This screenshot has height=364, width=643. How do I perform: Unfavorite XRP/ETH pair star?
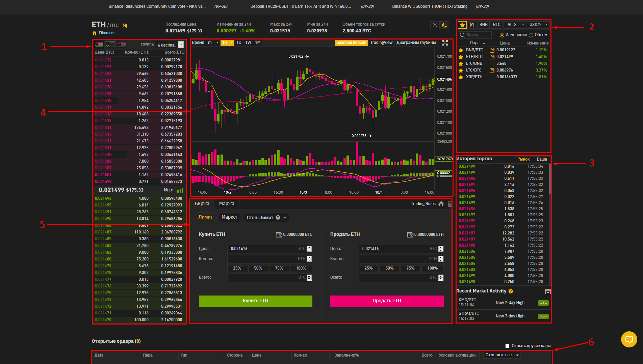[461, 77]
